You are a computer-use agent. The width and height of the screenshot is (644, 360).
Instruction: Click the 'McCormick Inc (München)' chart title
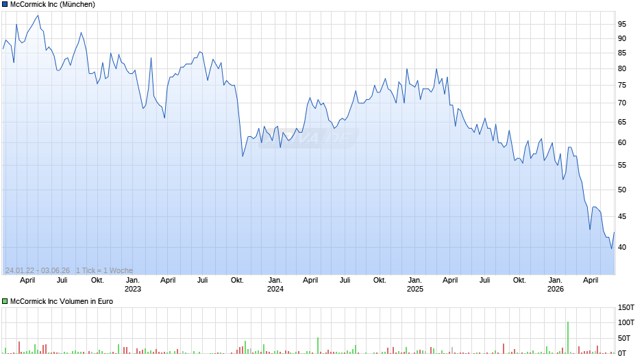pyautogui.click(x=53, y=5)
